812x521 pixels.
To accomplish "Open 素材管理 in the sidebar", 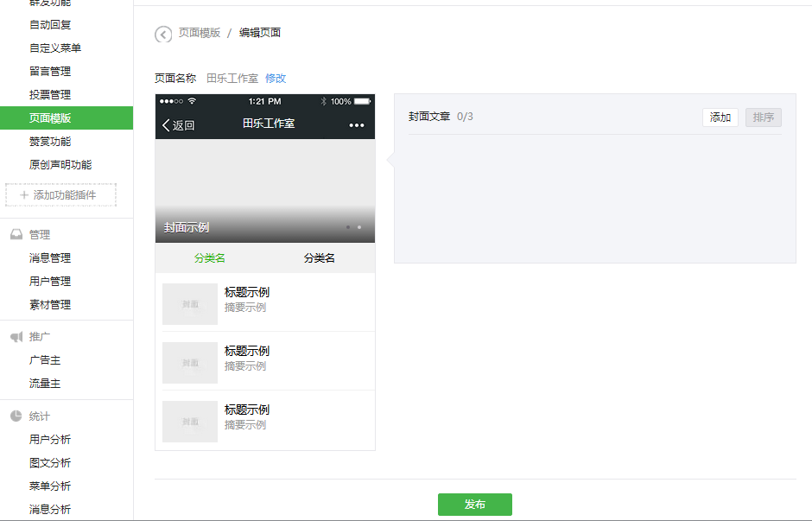I will [50, 304].
